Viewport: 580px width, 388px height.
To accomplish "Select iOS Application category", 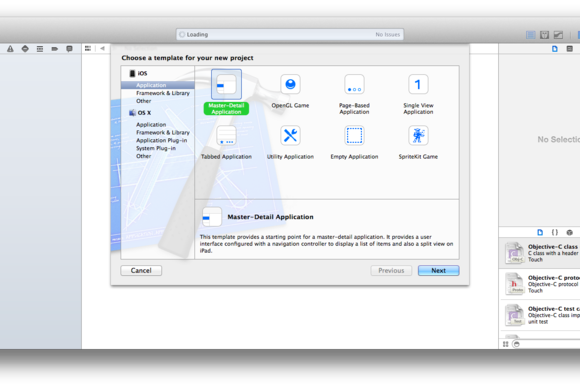I will [158, 85].
